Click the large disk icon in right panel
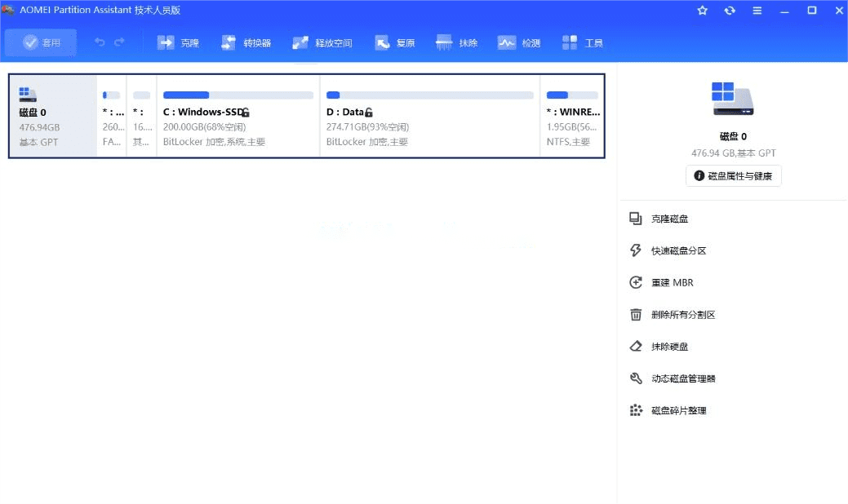The image size is (848, 504). (x=733, y=99)
